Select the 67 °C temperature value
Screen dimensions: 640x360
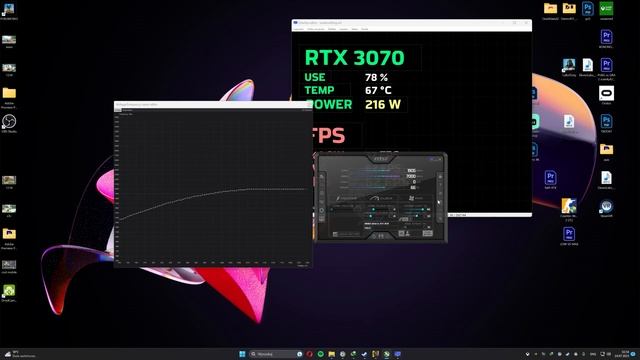tap(378, 90)
